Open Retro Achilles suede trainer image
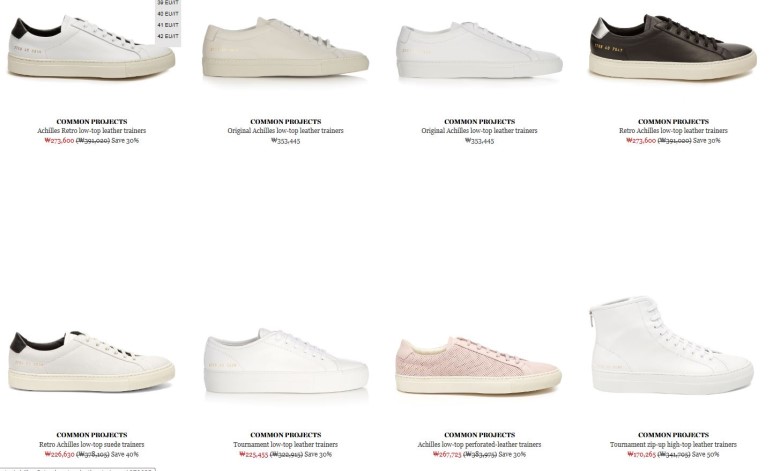This screenshot has width=773, height=471. click(91, 362)
